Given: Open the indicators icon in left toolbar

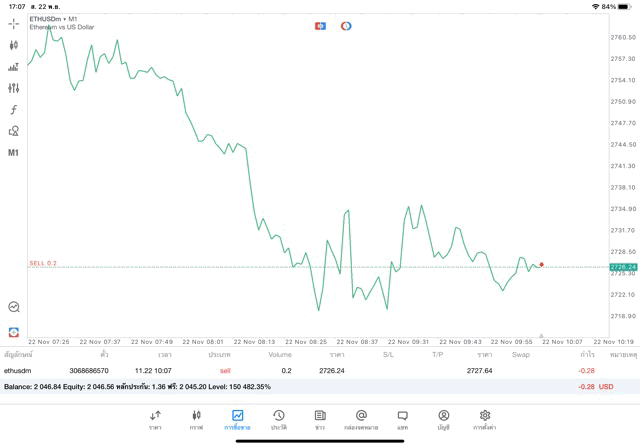Looking at the screenshot, I should click(x=14, y=67).
